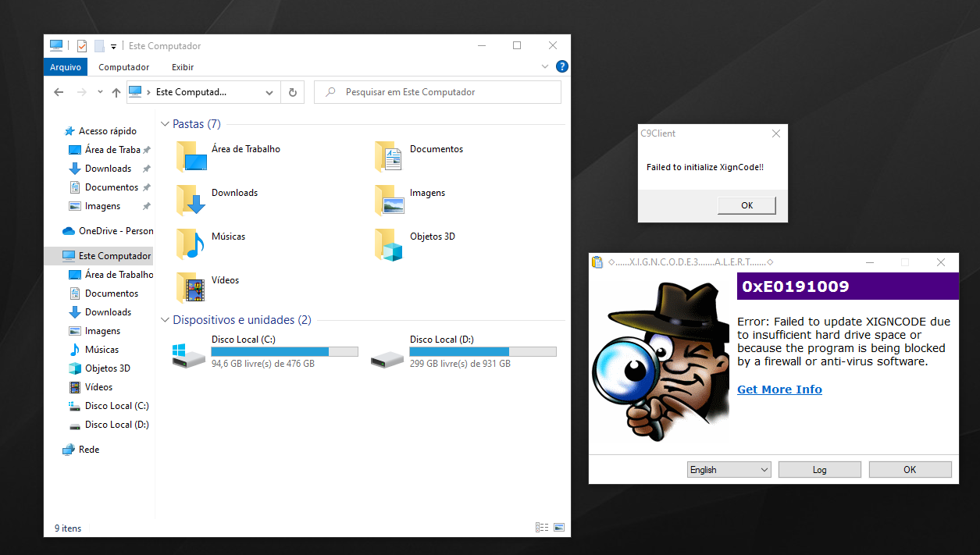The image size is (980, 555).
Task: Click the 0xE0191009 error code banner
Action: coord(847,286)
